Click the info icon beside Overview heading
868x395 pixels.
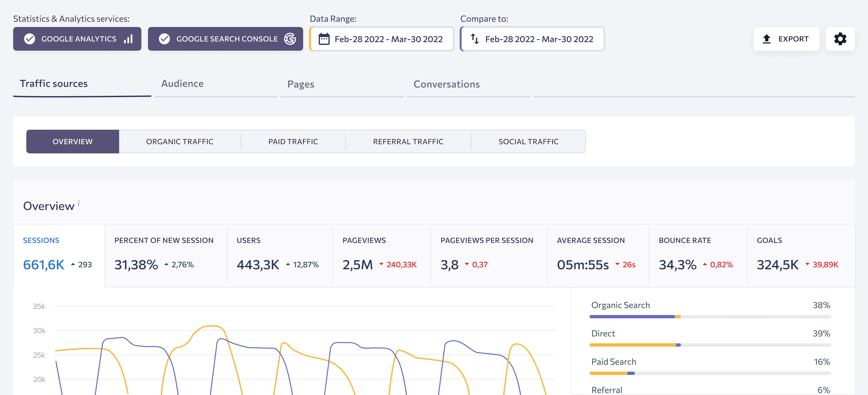tap(79, 203)
